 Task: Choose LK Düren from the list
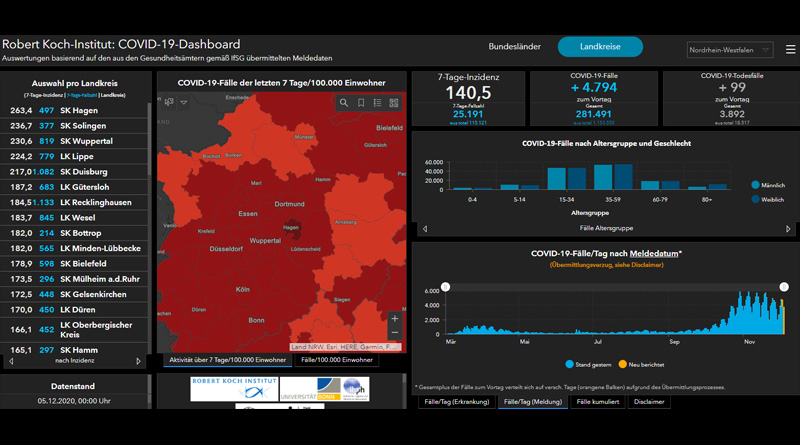[x=74, y=310]
